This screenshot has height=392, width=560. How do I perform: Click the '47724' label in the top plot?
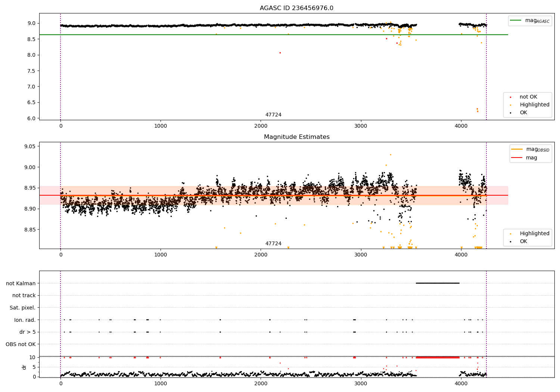[273, 115]
